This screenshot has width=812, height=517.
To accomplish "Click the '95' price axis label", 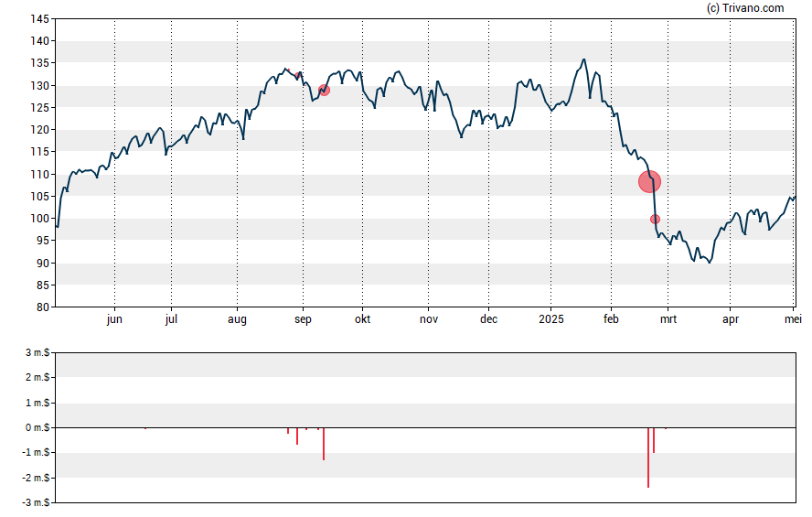I will [43, 241].
